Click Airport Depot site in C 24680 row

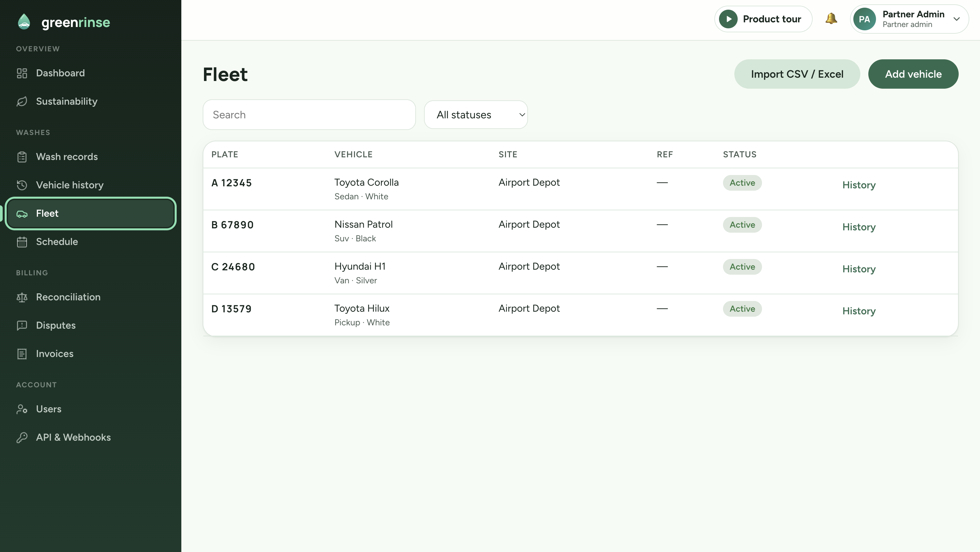point(529,266)
